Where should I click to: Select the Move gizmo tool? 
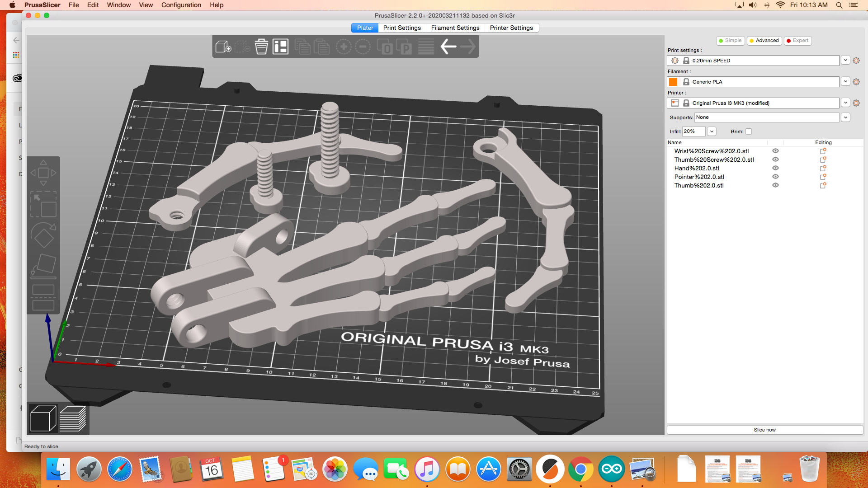pyautogui.click(x=43, y=173)
